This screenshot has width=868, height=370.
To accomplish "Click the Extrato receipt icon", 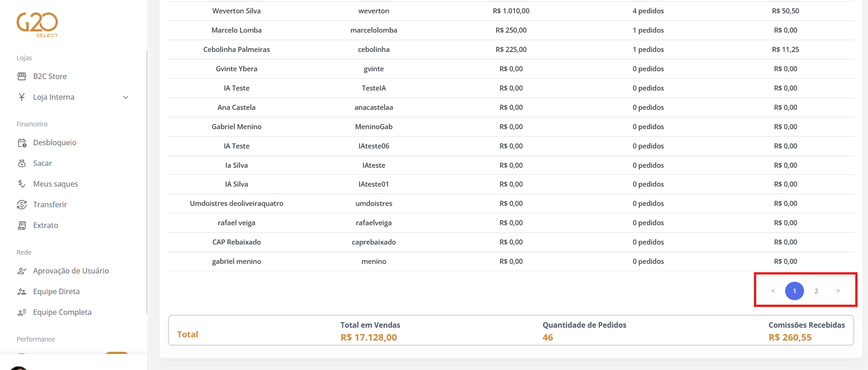I will (x=22, y=225).
